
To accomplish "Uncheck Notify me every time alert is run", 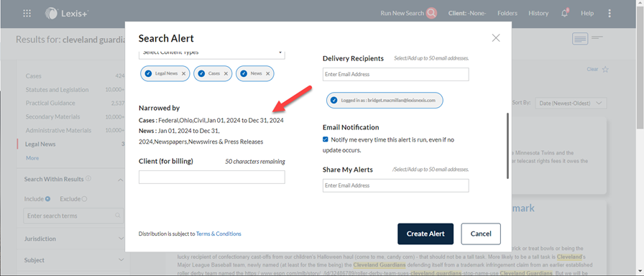I will click(x=326, y=139).
